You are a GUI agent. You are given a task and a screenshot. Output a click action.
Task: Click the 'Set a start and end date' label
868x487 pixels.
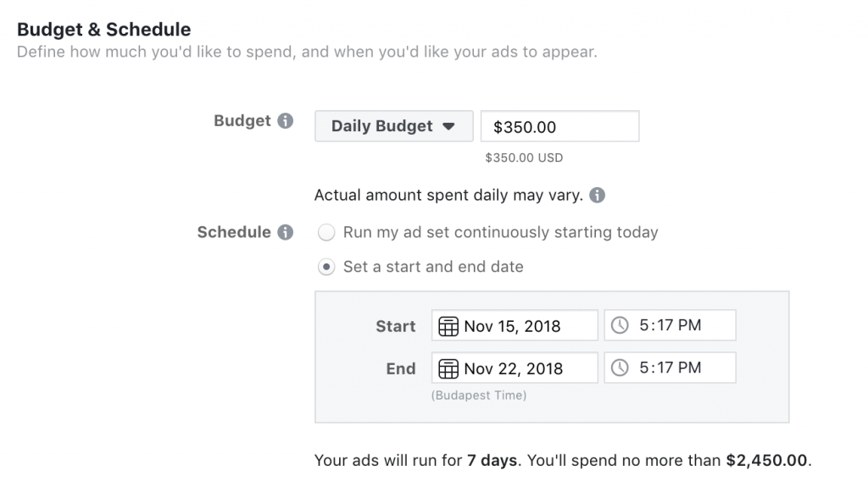pyautogui.click(x=433, y=267)
